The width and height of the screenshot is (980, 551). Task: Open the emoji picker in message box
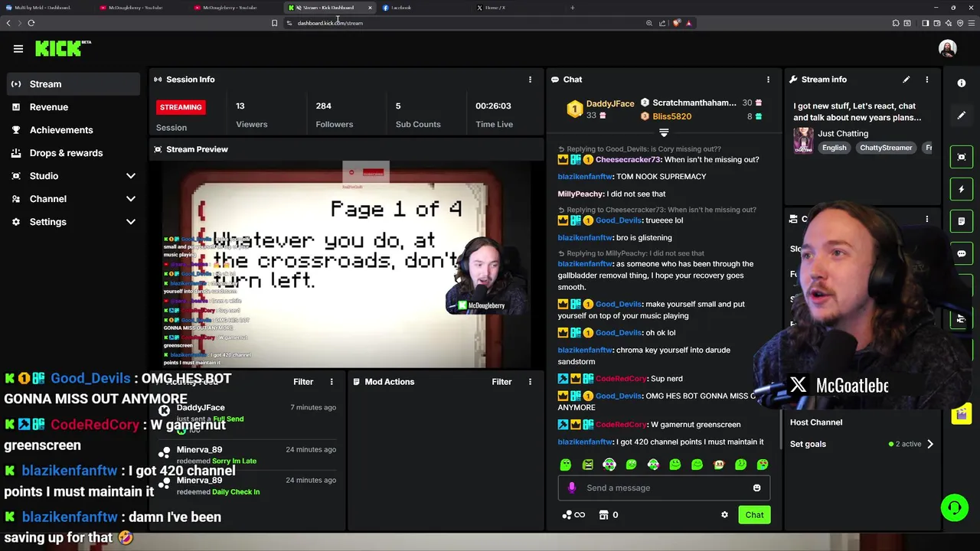tap(756, 488)
